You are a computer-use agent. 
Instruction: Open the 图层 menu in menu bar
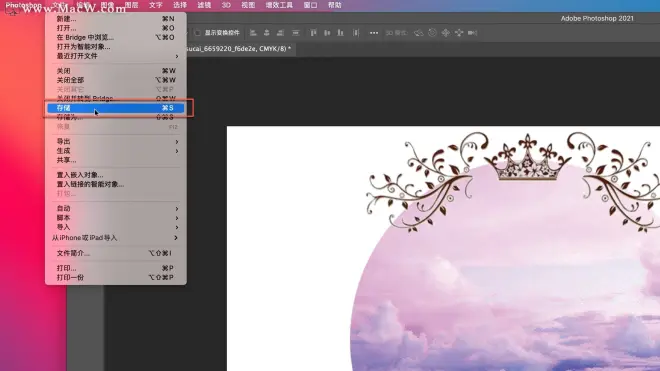(131, 5)
